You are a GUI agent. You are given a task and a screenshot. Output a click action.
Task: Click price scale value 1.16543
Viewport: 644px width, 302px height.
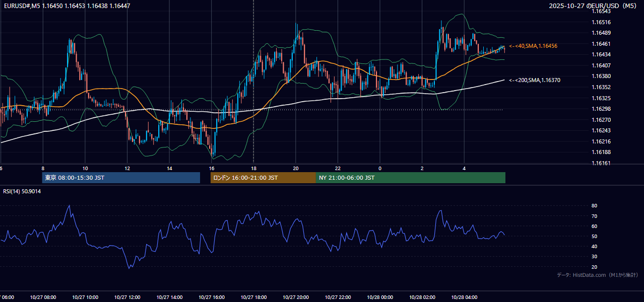pos(601,11)
